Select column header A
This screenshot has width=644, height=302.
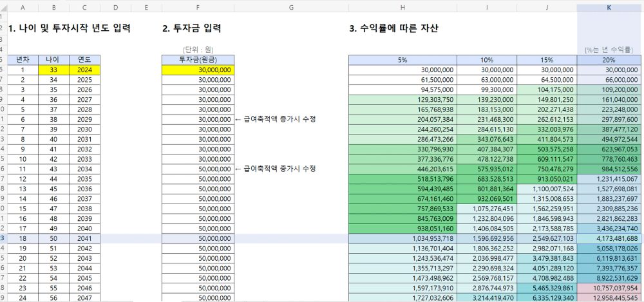pyautogui.click(x=23, y=8)
